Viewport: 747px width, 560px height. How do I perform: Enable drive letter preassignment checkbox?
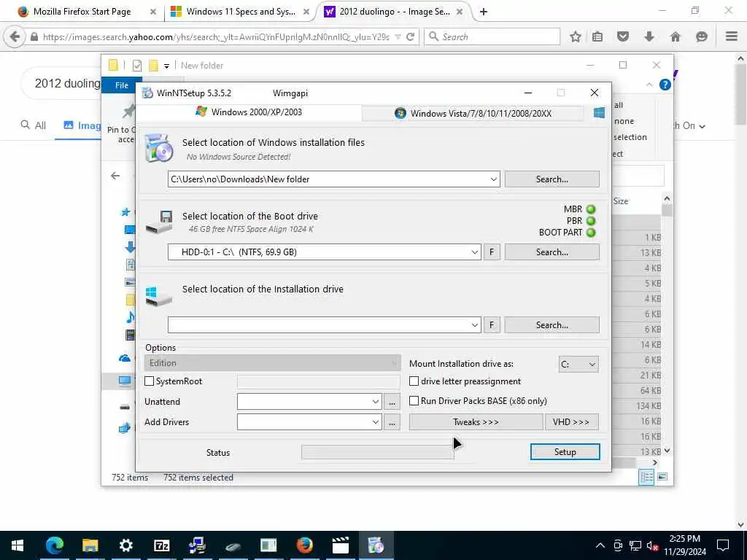coord(414,381)
